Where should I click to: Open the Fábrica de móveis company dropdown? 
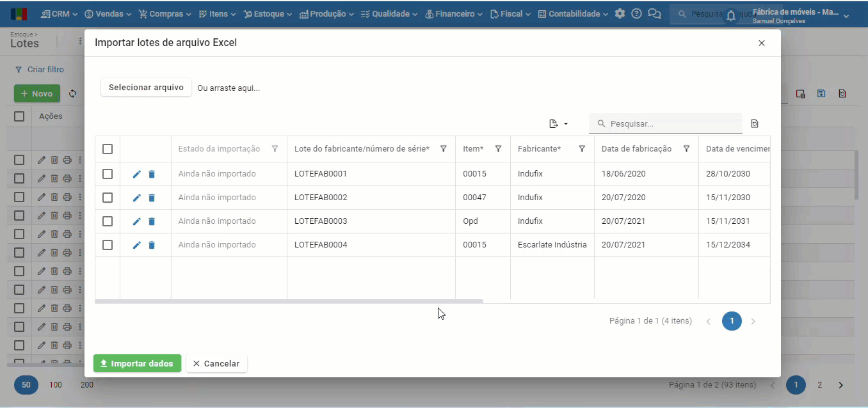tap(801, 16)
